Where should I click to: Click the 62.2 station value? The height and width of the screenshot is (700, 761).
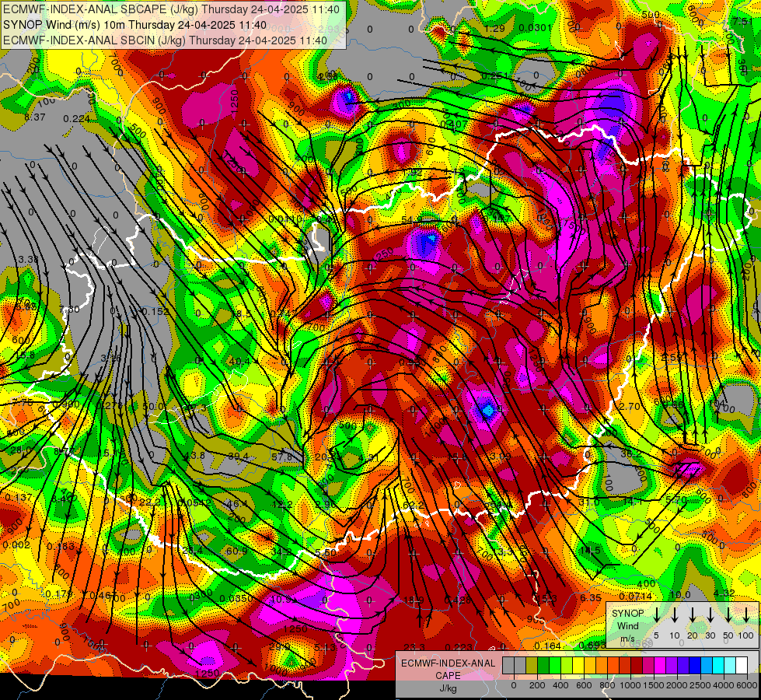[414, 506]
